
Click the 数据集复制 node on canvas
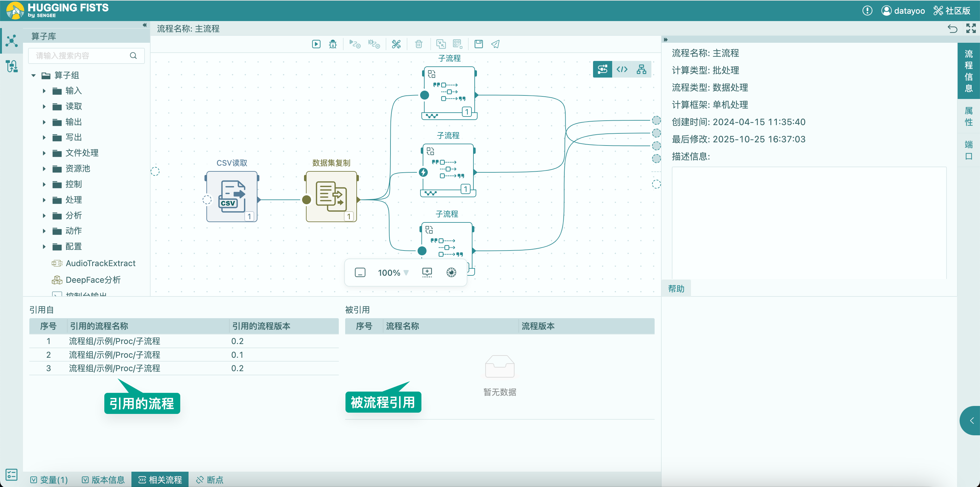pyautogui.click(x=331, y=197)
